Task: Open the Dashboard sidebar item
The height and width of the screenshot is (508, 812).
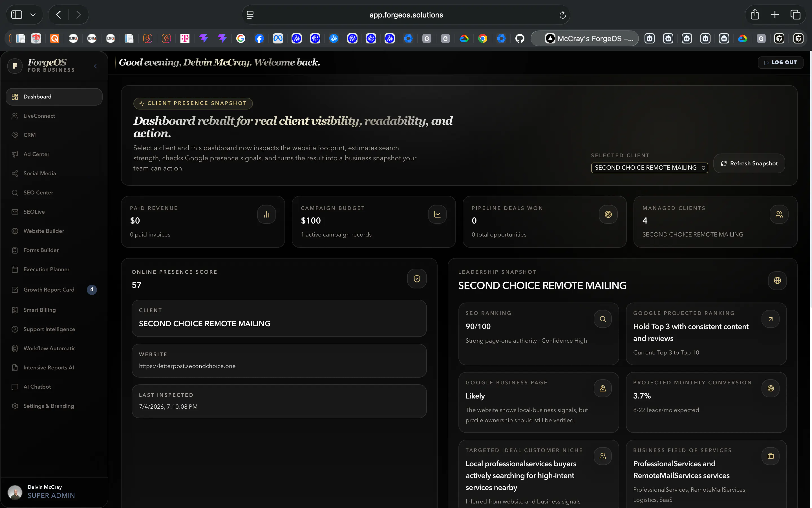Action: [x=54, y=97]
